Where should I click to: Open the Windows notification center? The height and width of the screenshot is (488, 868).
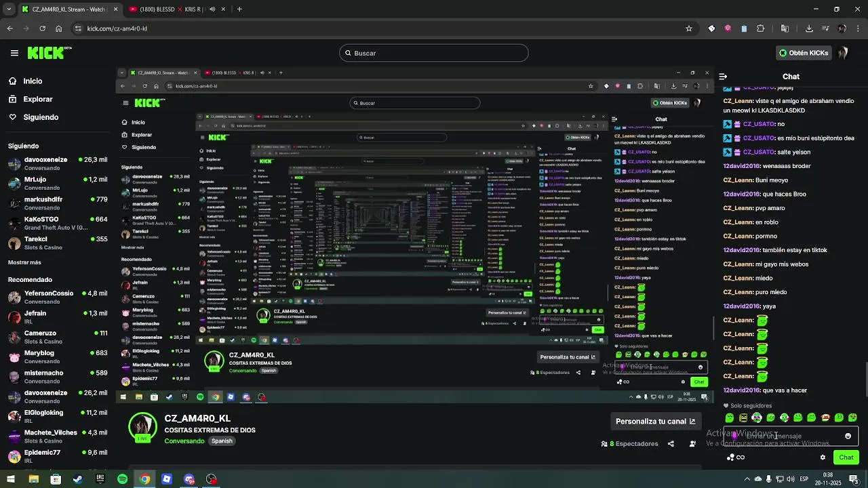[x=854, y=479]
